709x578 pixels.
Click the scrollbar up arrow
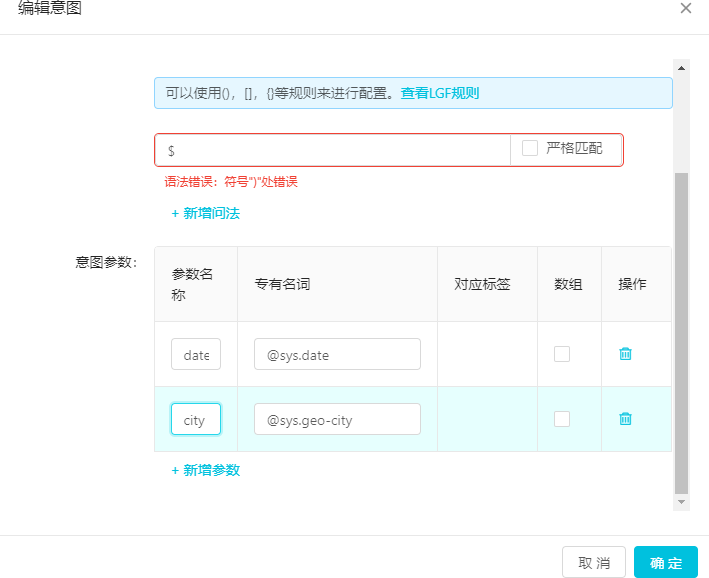[681, 68]
